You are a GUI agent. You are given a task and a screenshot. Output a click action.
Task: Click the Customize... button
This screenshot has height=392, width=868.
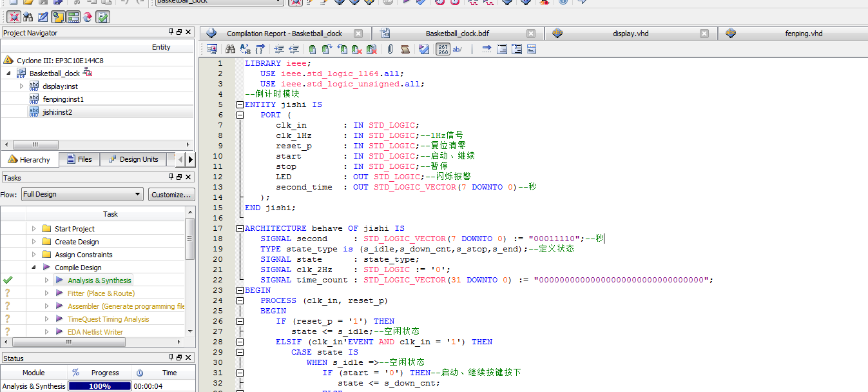pyautogui.click(x=171, y=194)
